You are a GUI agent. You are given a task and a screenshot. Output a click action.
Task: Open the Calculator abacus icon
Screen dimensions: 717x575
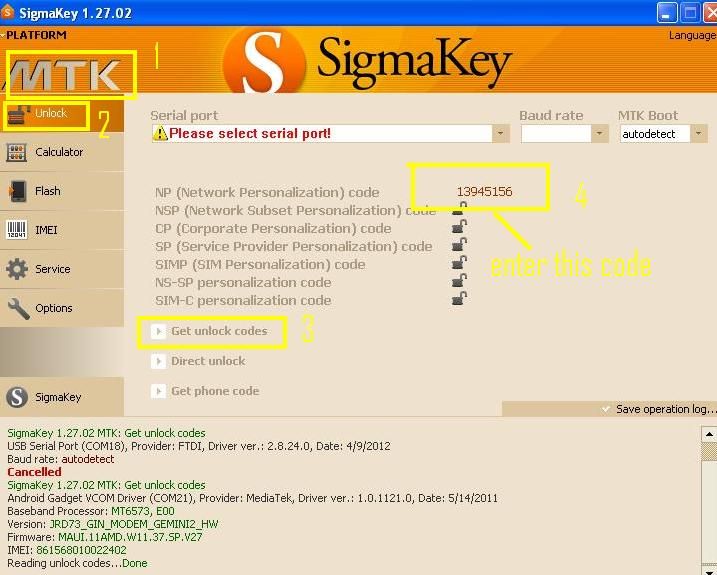click(x=16, y=152)
